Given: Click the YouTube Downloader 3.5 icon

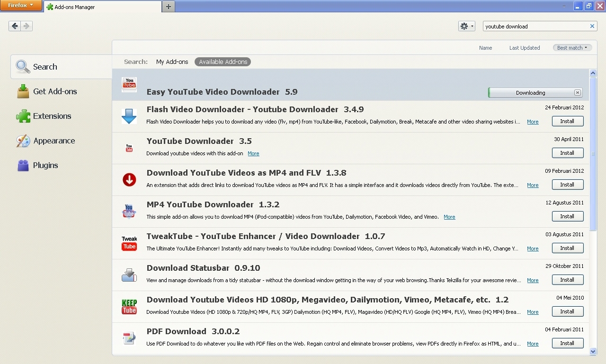Looking at the screenshot, I should coord(129,148).
